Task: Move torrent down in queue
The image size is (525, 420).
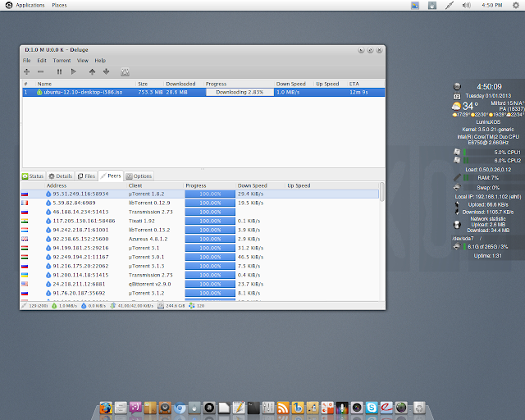Action: click(x=106, y=71)
